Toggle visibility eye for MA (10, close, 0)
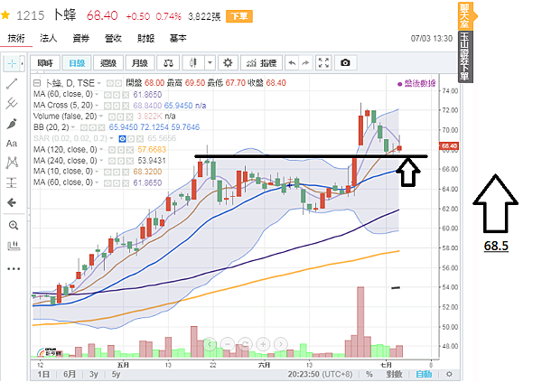This screenshot has height=392, width=542. (x=107, y=173)
